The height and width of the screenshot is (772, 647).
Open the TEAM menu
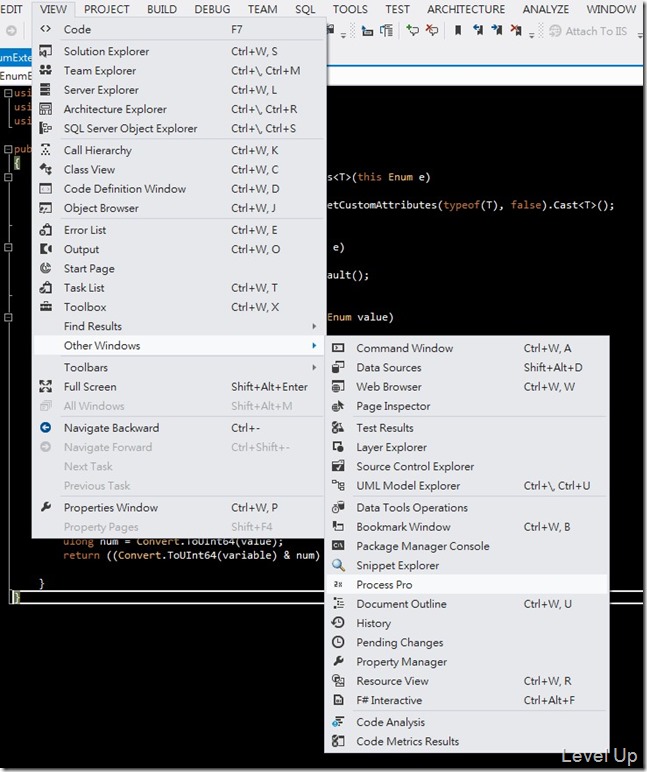click(x=262, y=9)
